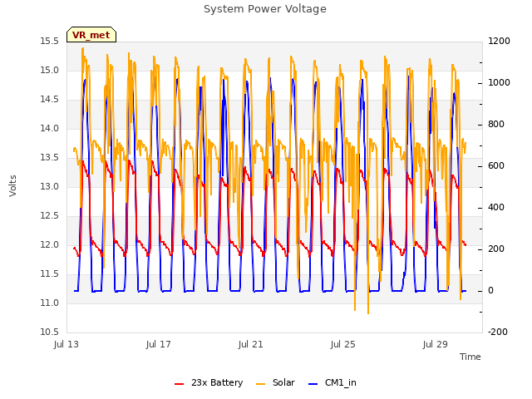Click the 15.0 left axis value

(50, 70)
